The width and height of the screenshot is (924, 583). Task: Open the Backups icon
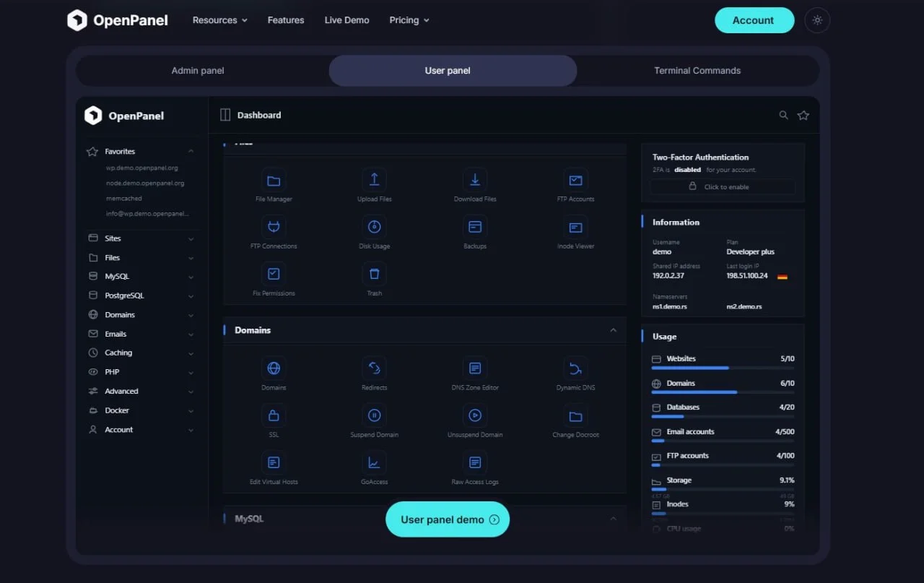coord(475,228)
